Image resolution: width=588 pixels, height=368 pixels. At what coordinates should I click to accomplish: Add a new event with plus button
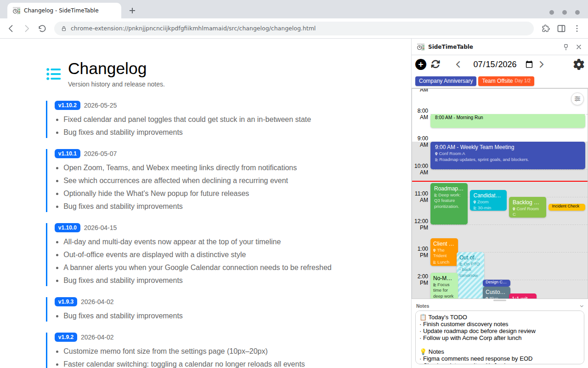pyautogui.click(x=421, y=64)
